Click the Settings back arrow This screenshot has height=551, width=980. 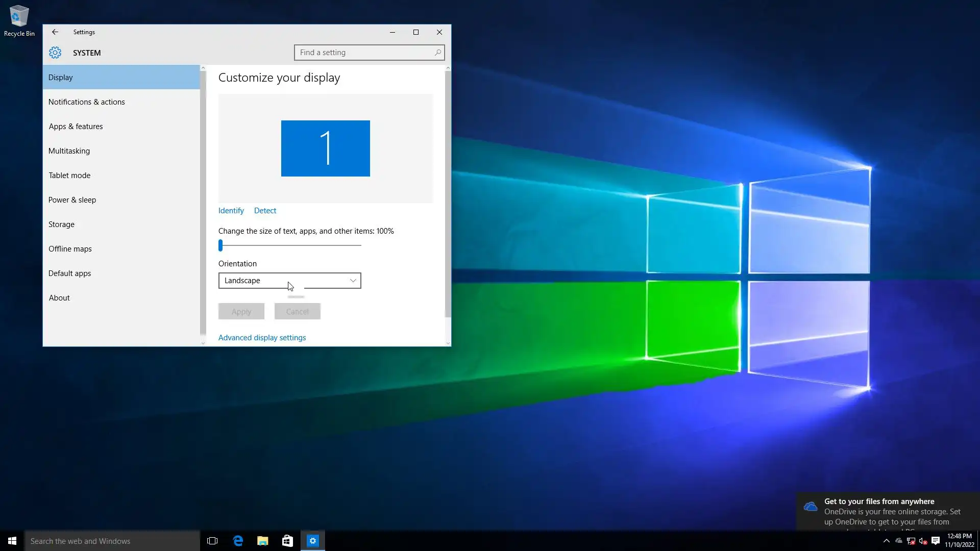pos(55,32)
